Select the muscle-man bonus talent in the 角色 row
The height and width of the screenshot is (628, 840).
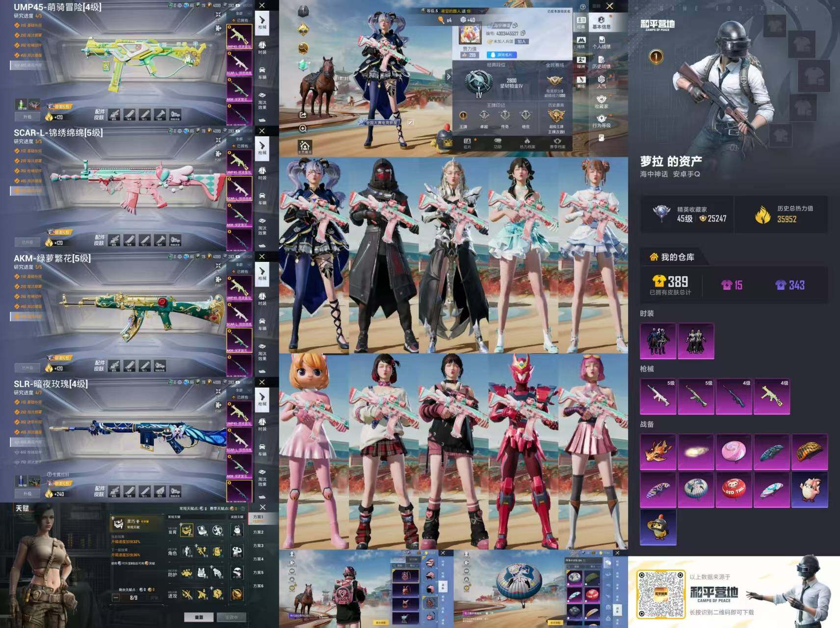[x=237, y=551]
